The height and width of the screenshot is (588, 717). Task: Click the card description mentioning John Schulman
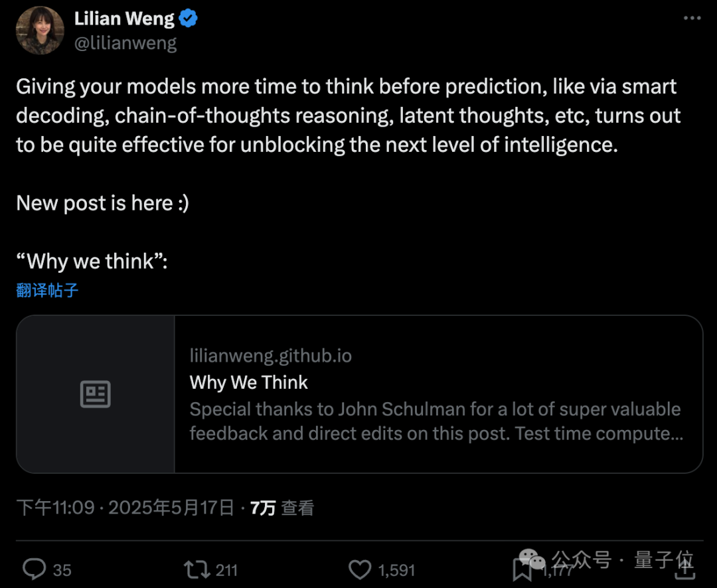coord(436,421)
